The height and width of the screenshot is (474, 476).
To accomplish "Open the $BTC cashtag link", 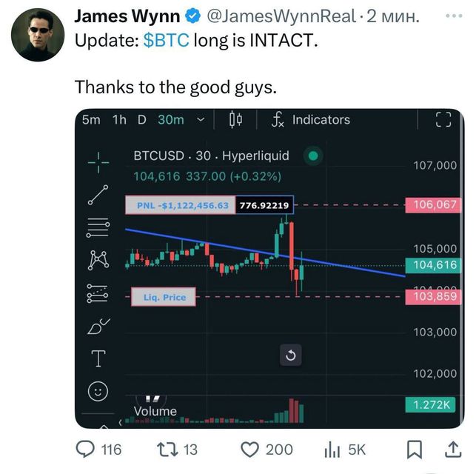I will (x=167, y=40).
